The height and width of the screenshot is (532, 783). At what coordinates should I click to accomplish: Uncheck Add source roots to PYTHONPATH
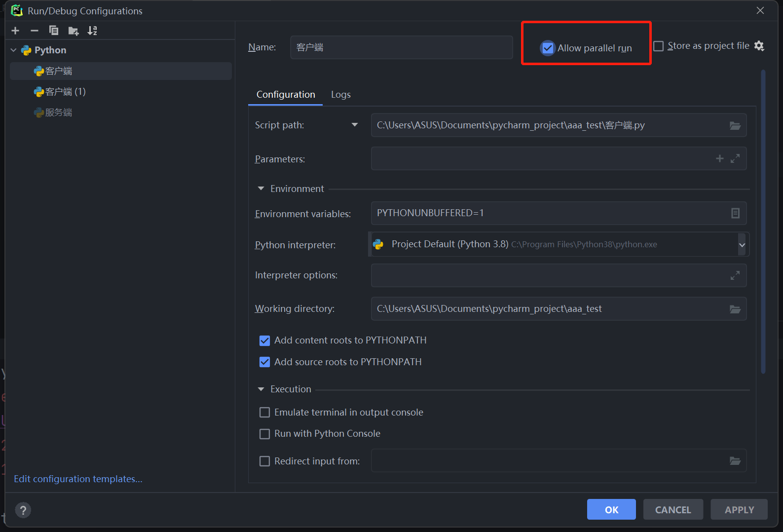[x=265, y=362]
